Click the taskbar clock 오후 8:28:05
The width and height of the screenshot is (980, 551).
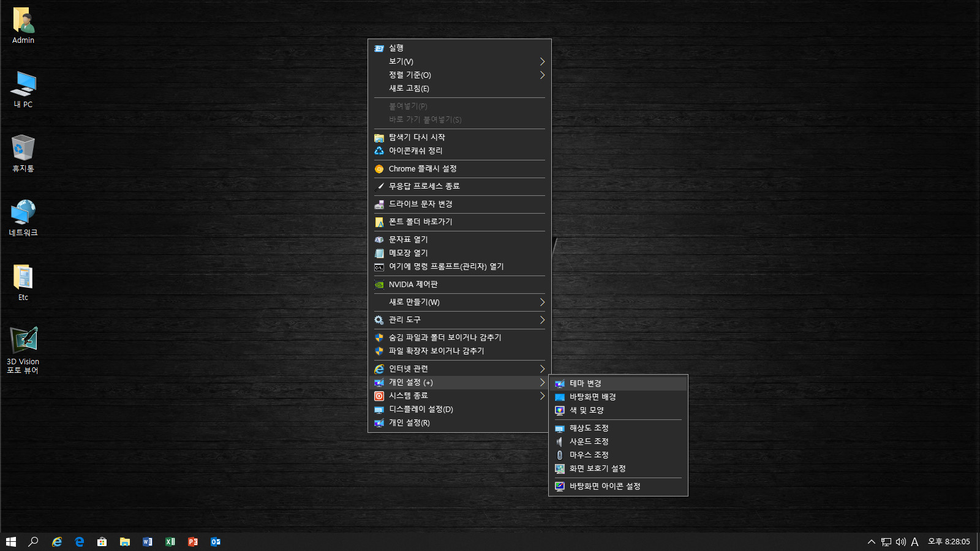[x=949, y=542]
